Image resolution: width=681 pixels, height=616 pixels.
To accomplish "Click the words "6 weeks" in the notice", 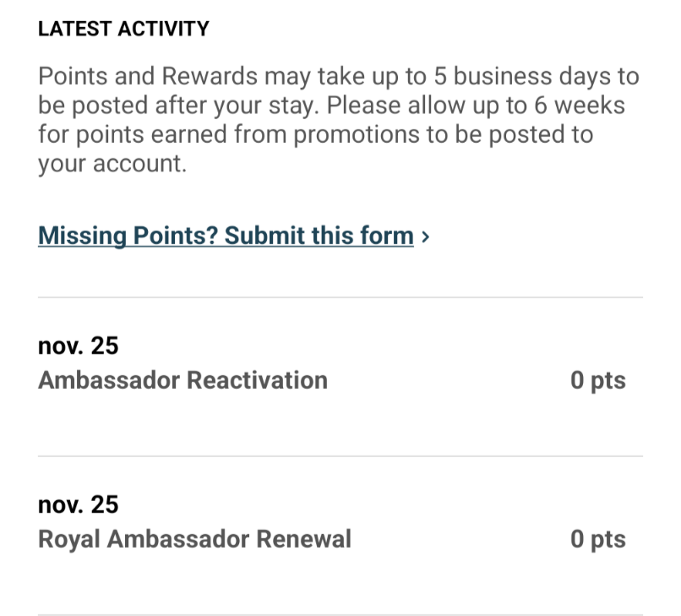I will [x=580, y=105].
